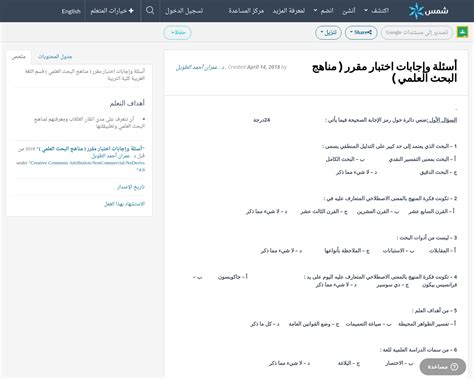Open the Creative Commons license link

pyautogui.click(x=80, y=166)
